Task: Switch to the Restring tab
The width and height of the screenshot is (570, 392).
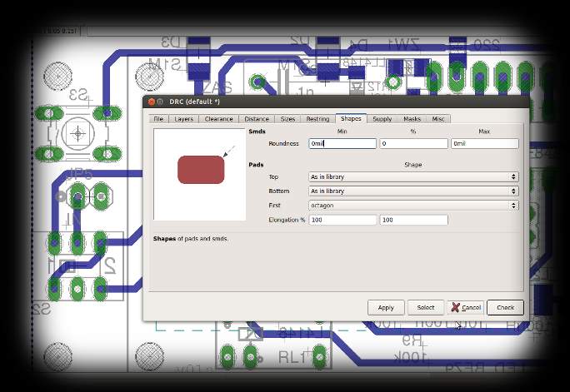Action: (x=317, y=119)
